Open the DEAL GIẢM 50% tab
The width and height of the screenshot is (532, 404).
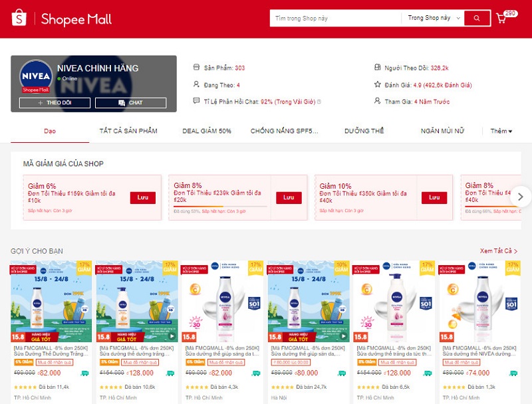[207, 131]
